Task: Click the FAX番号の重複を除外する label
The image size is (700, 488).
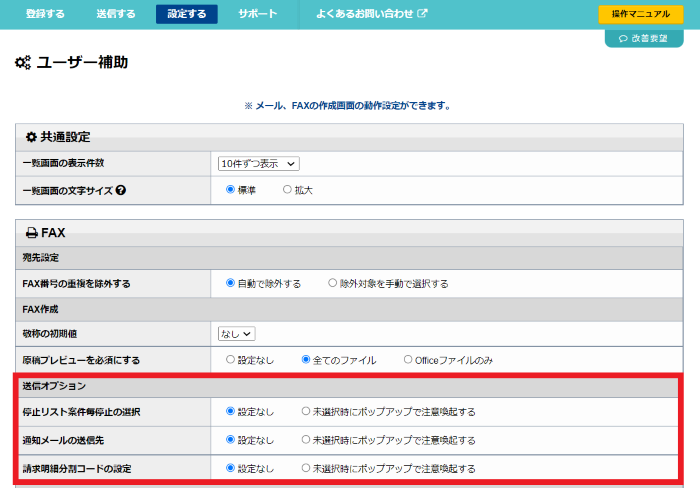Action: click(76, 284)
